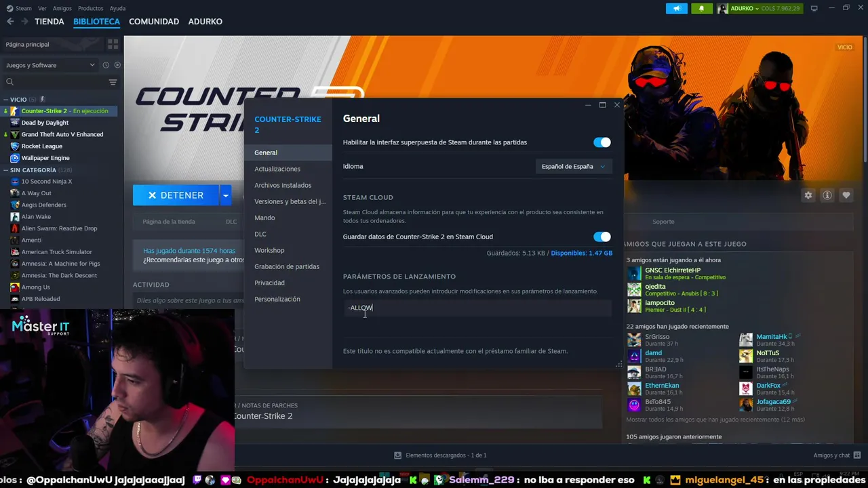Image resolution: width=868 pixels, height=488 pixels.
Task: Open Soporte link on game page
Action: 663,222
